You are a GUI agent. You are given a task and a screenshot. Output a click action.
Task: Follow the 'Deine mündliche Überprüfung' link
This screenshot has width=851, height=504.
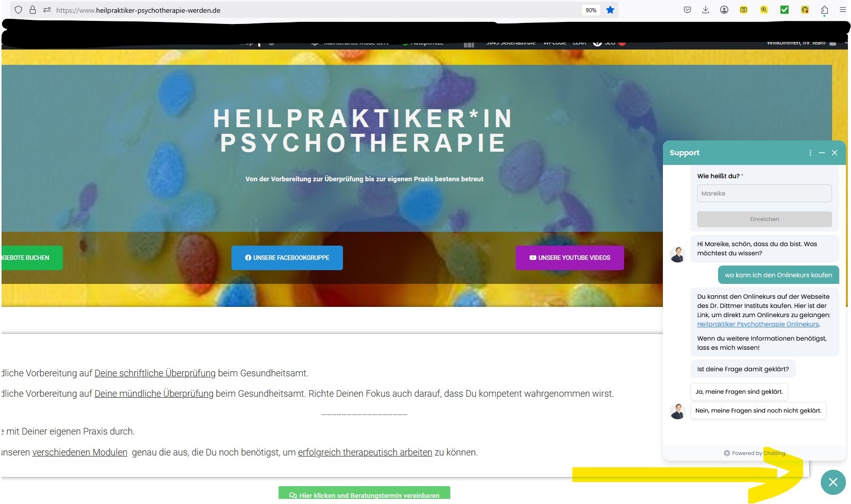tap(154, 394)
